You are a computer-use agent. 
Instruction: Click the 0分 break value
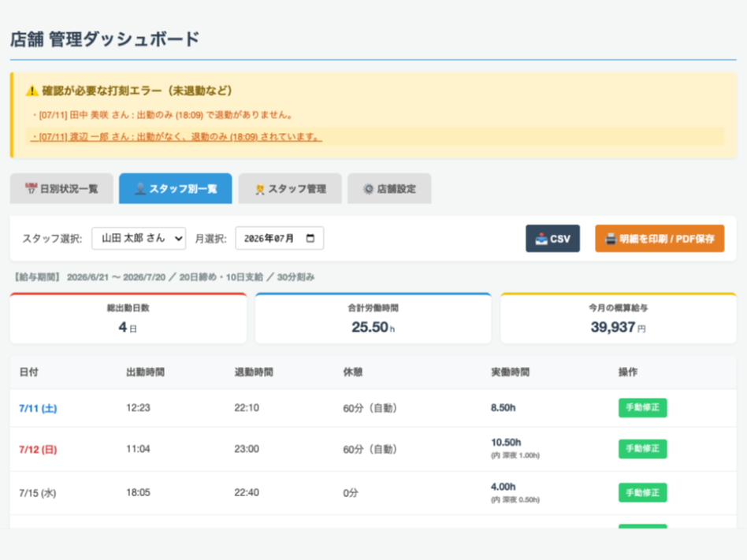point(351,493)
